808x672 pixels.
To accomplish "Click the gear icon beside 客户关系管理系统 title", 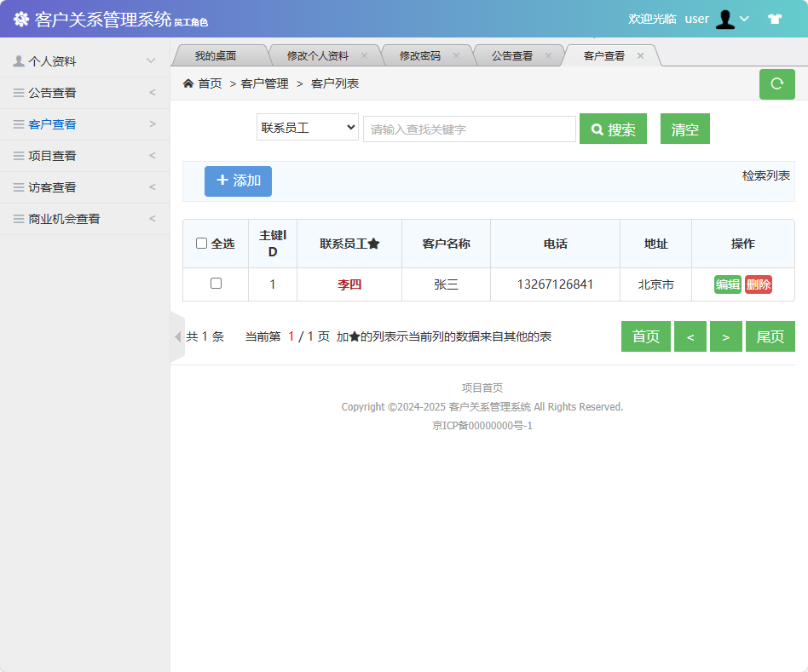I will (x=22, y=19).
